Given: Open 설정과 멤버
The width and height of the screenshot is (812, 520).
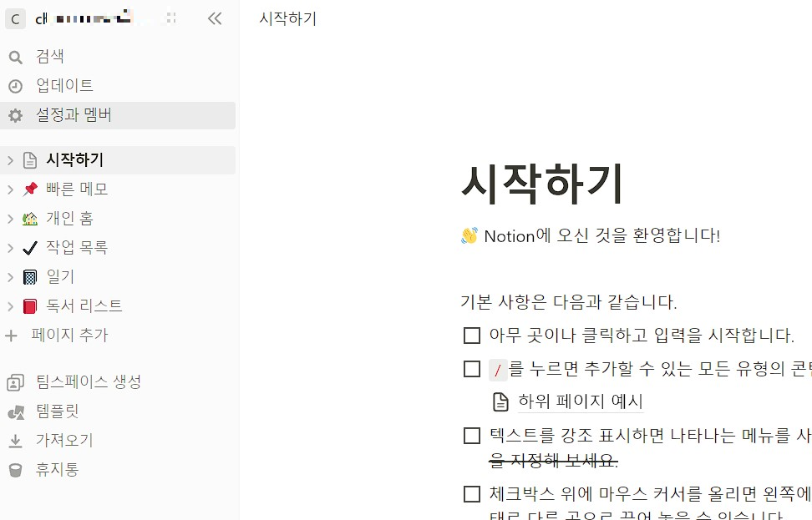Looking at the screenshot, I should (118, 115).
